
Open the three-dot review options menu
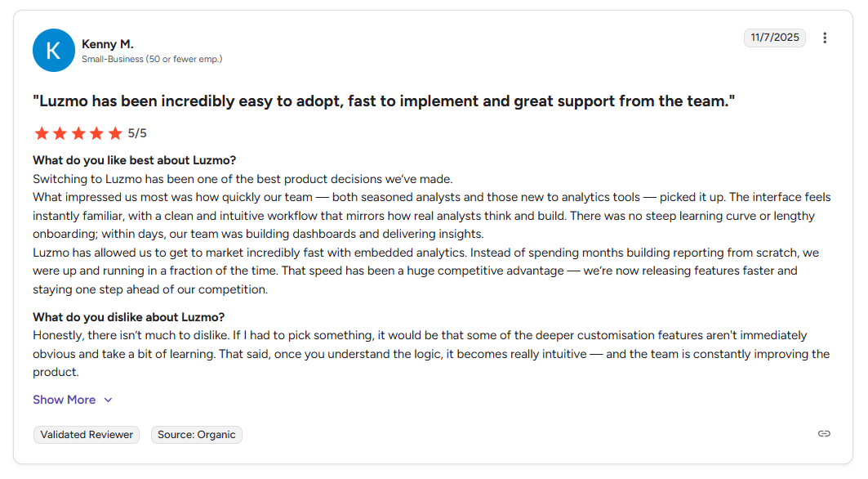[825, 38]
